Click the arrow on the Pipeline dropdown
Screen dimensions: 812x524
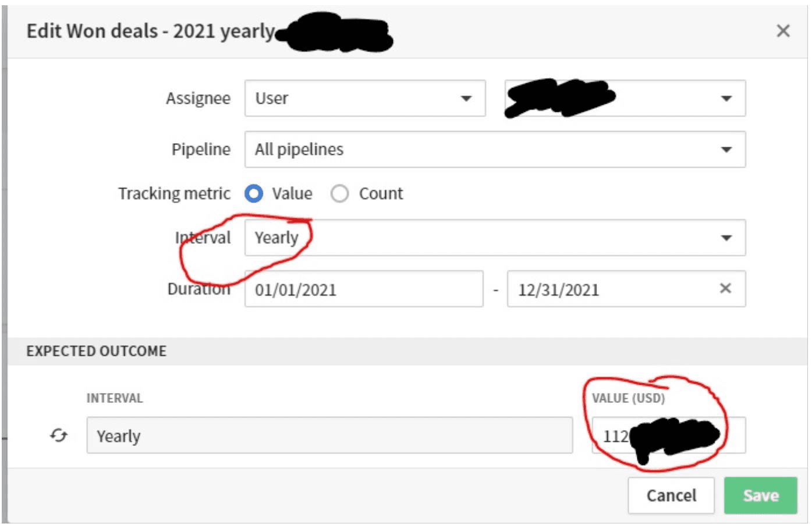point(726,150)
